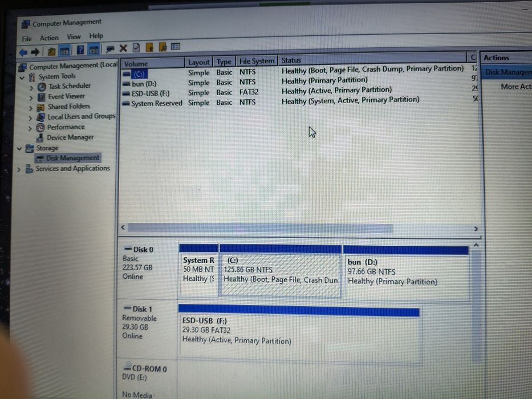Image resolution: width=532 pixels, height=399 pixels.
Task: Click the Forward arrow toolbar icon
Action: (x=35, y=52)
